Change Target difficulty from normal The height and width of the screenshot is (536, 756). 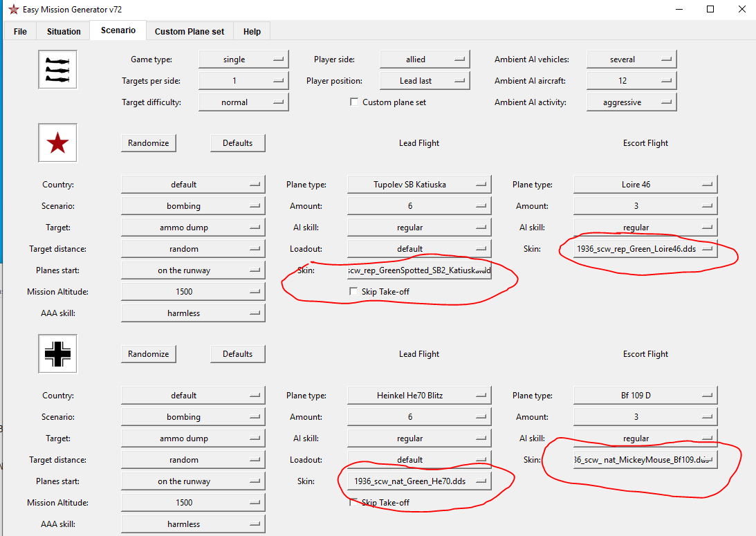point(243,102)
